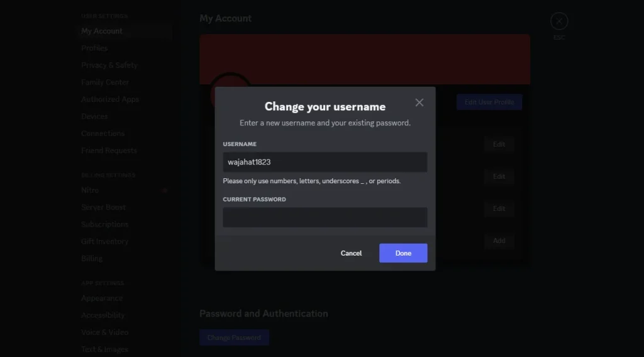644x357 pixels.
Task: Click Edit User Profile button
Action: point(489,102)
